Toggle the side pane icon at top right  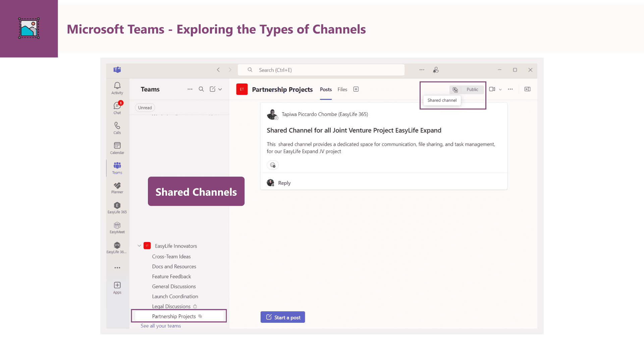[x=527, y=89]
